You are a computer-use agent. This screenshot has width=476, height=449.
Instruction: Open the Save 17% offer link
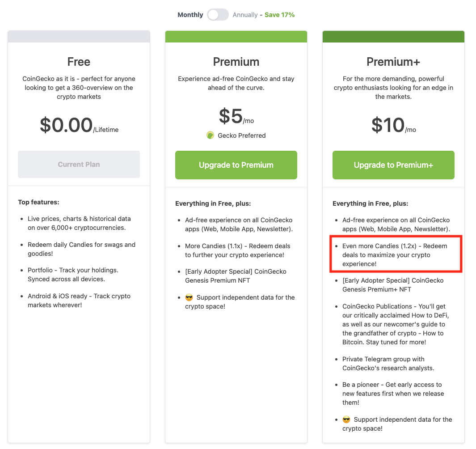[x=279, y=14]
